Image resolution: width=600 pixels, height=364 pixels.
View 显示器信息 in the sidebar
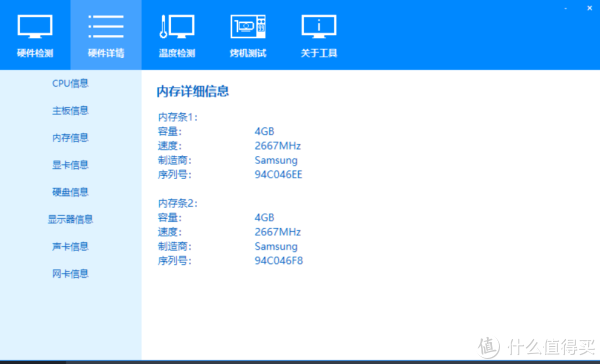click(x=70, y=219)
